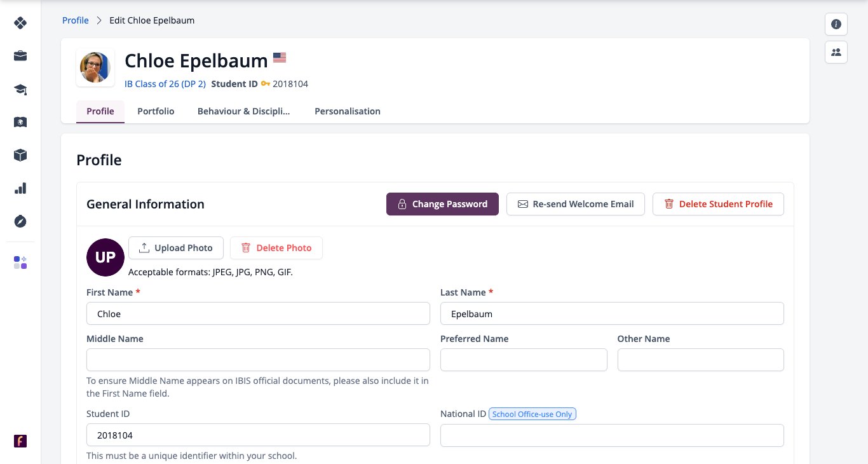The height and width of the screenshot is (464, 868).
Task: Open the book reader sidebar icon
Action: tap(20, 122)
